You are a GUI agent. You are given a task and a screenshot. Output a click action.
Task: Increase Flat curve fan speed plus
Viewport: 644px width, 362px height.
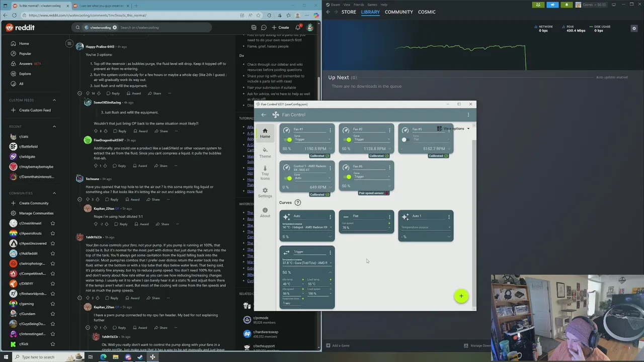tap(389, 223)
